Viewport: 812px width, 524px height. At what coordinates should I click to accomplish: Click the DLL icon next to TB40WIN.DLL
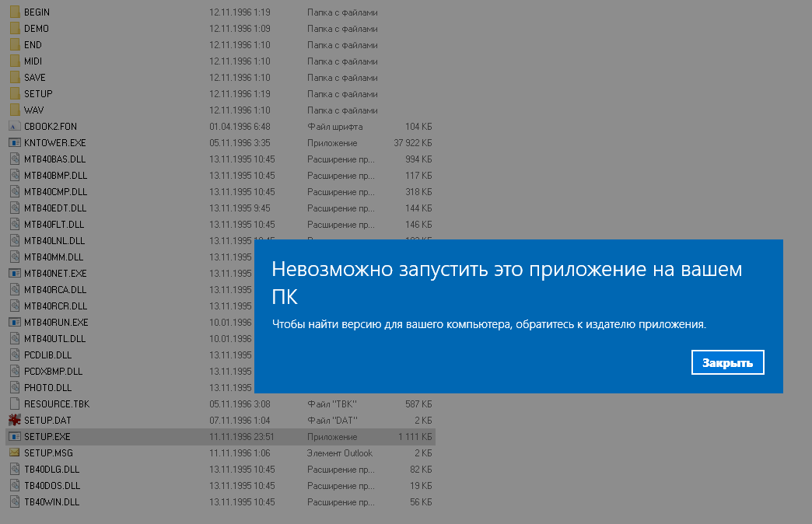tap(14, 501)
